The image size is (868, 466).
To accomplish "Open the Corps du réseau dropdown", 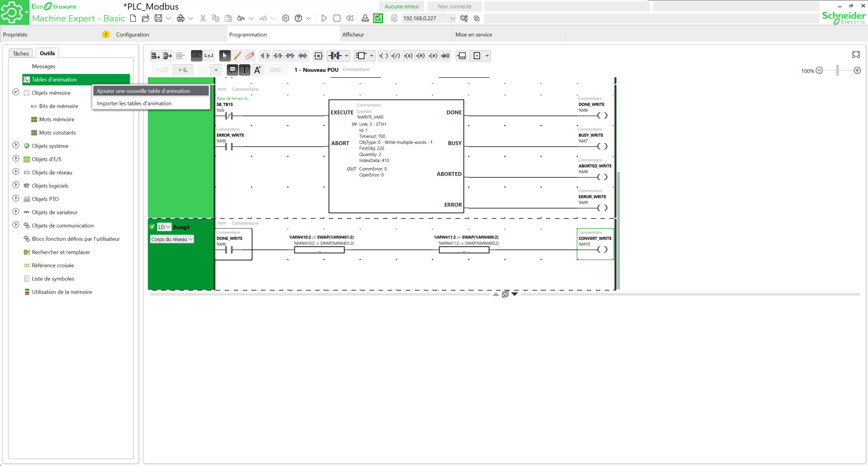I will pos(172,239).
